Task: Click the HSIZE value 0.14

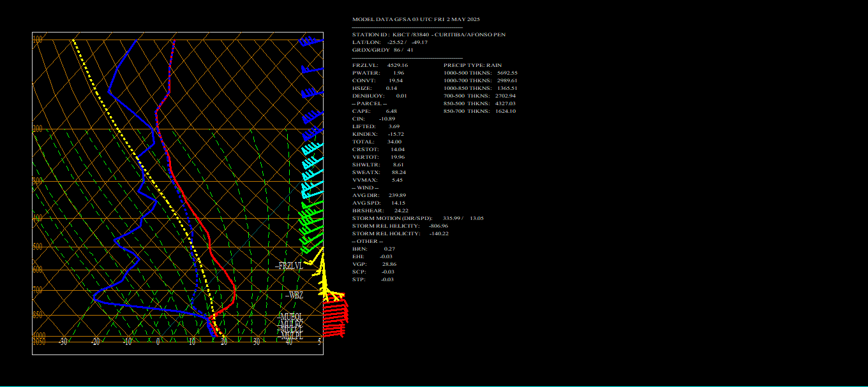Action: coord(391,88)
